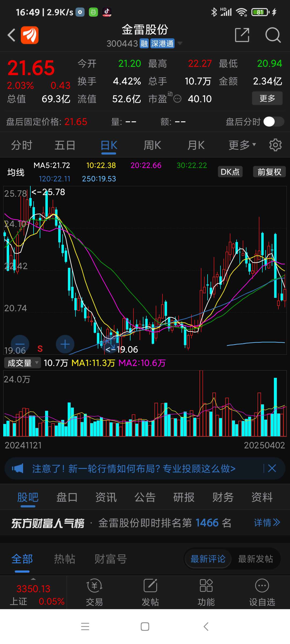
Task: Toggle DK点 indicator
Action: (x=230, y=172)
